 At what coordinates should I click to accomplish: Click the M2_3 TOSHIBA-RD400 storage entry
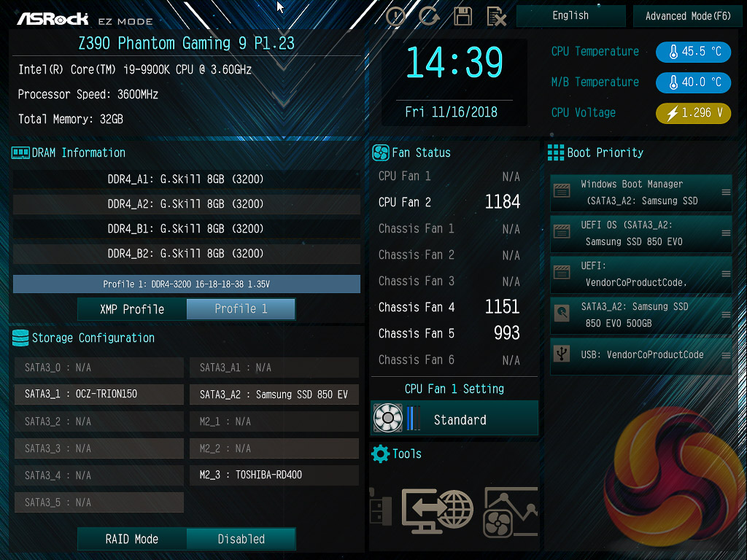click(274, 475)
